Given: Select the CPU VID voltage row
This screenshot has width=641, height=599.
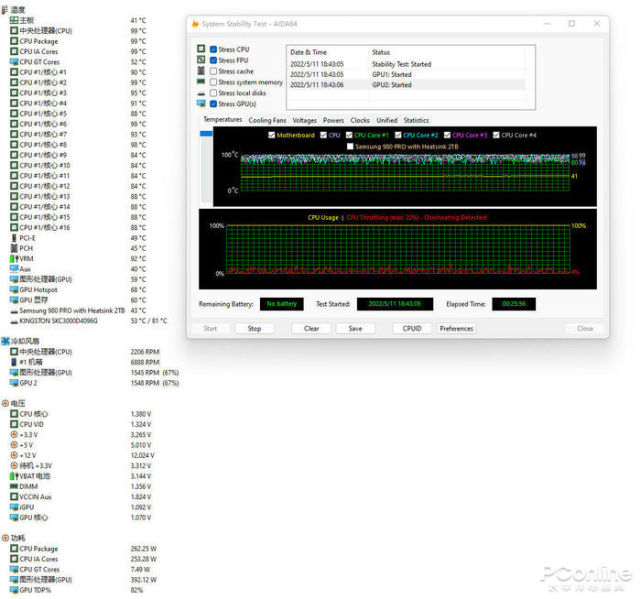Looking at the screenshot, I should [82, 424].
